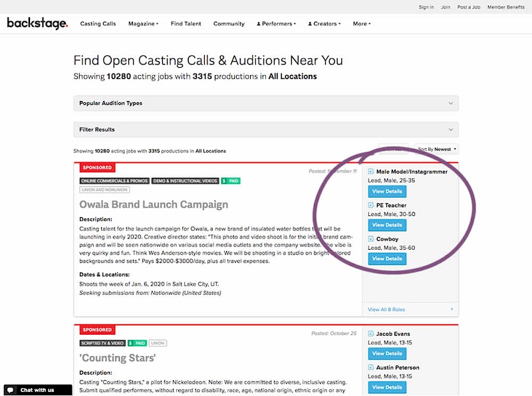Click View Details for PE Teacher
The image size is (532, 396).
[386, 225]
